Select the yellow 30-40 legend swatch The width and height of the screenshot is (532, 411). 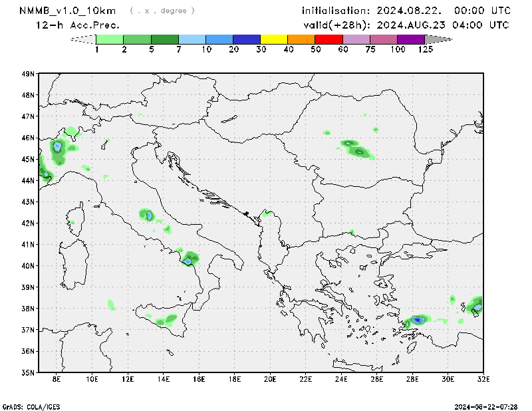[275, 39]
